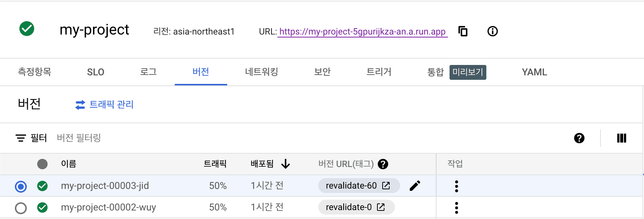Open column display options icon
644x219 pixels.
pos(621,138)
